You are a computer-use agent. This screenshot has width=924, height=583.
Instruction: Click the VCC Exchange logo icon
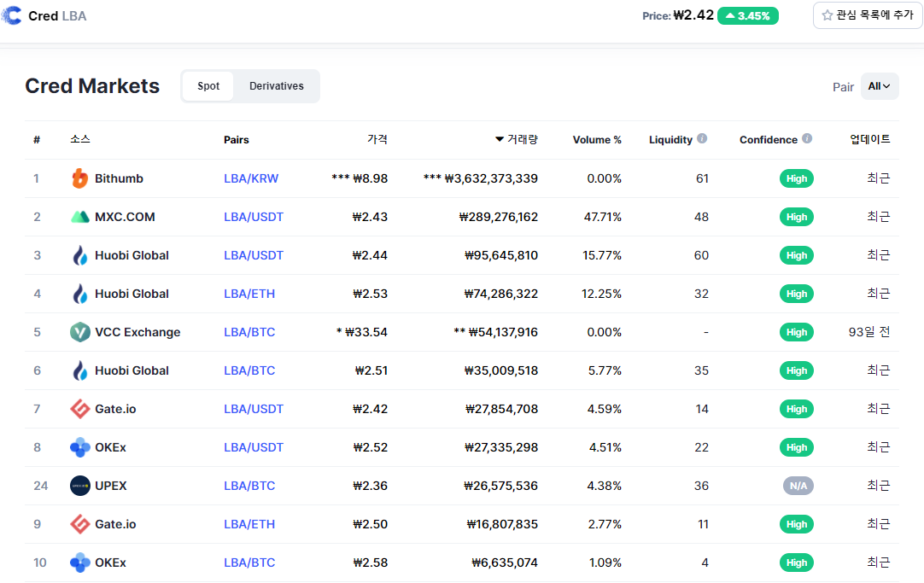tap(79, 332)
